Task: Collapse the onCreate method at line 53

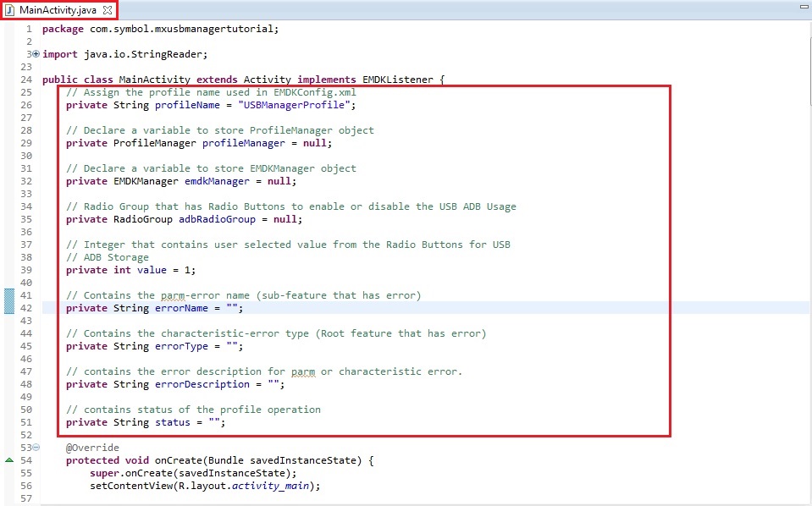Action: pos(36,448)
